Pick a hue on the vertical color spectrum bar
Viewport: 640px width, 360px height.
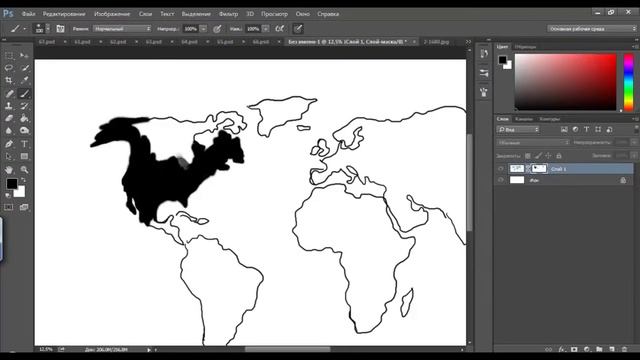pyautogui.click(x=629, y=82)
